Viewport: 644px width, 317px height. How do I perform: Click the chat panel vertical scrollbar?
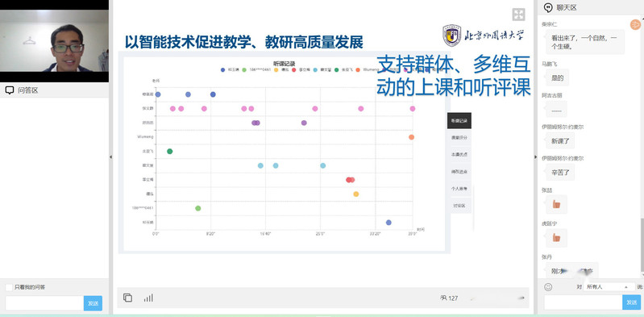pyautogui.click(x=642, y=246)
